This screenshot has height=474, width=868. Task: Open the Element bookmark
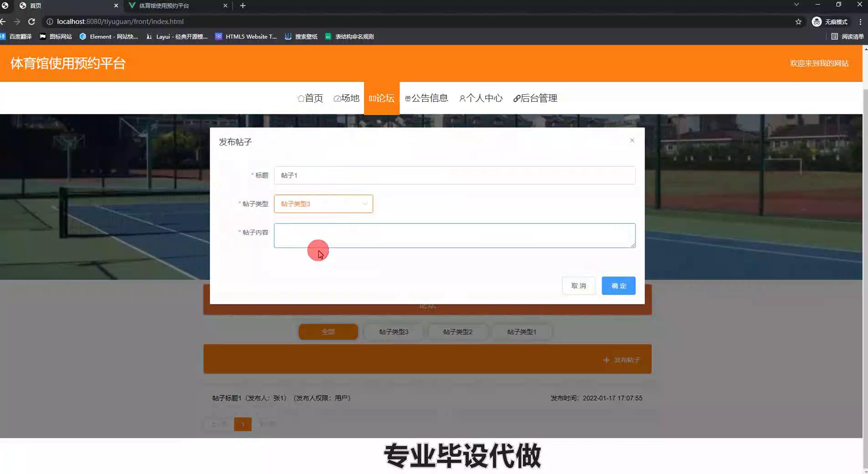[108, 36]
